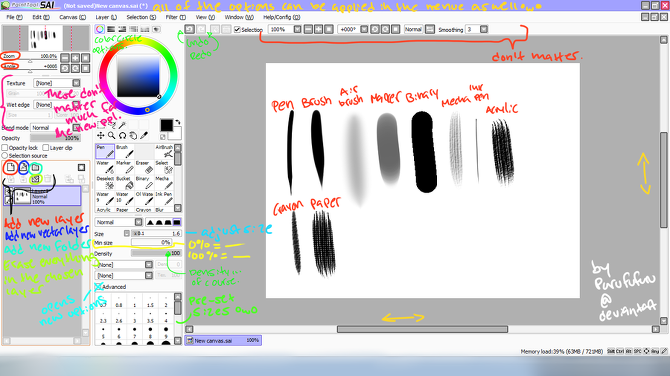Clear the selected layer contents
The width and height of the screenshot is (670, 376).
pos(35,179)
